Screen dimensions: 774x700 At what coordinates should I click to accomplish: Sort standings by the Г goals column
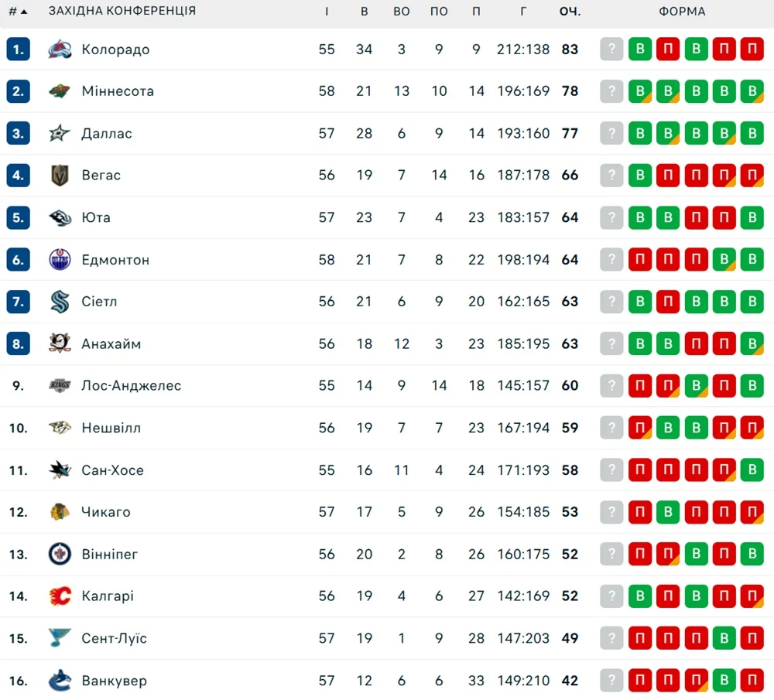523,12
